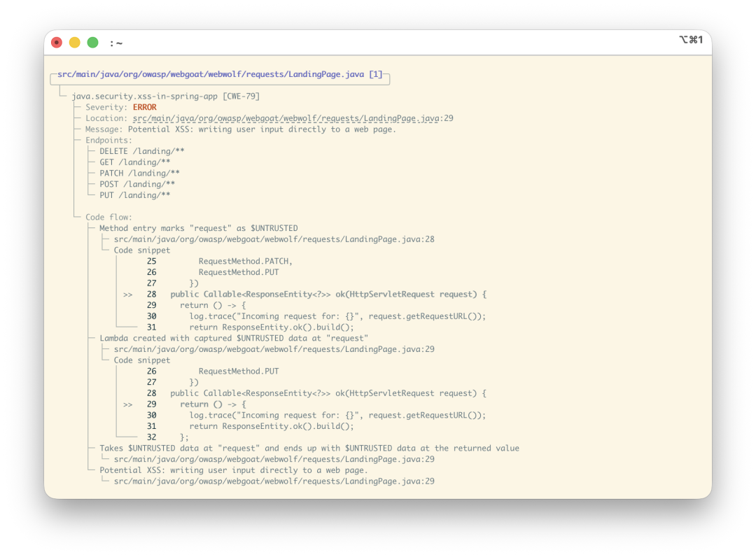Click the yellow minimize window button
This screenshot has width=756, height=557.
[75, 43]
